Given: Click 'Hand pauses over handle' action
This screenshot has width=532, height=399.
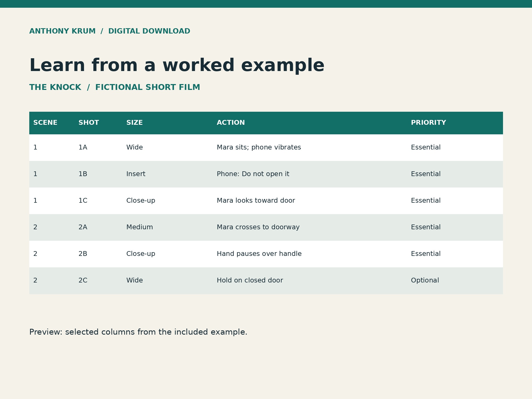Looking at the screenshot, I should [x=259, y=254].
